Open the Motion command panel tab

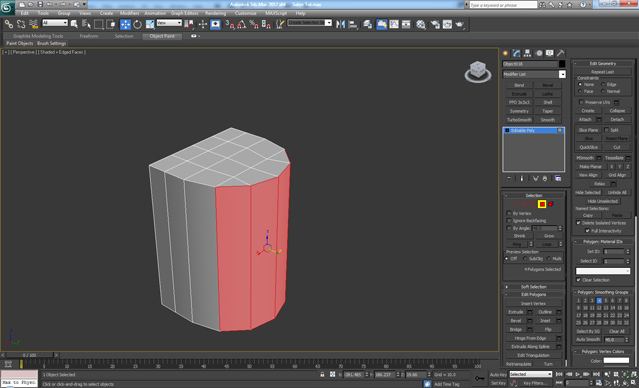pyautogui.click(x=539, y=53)
